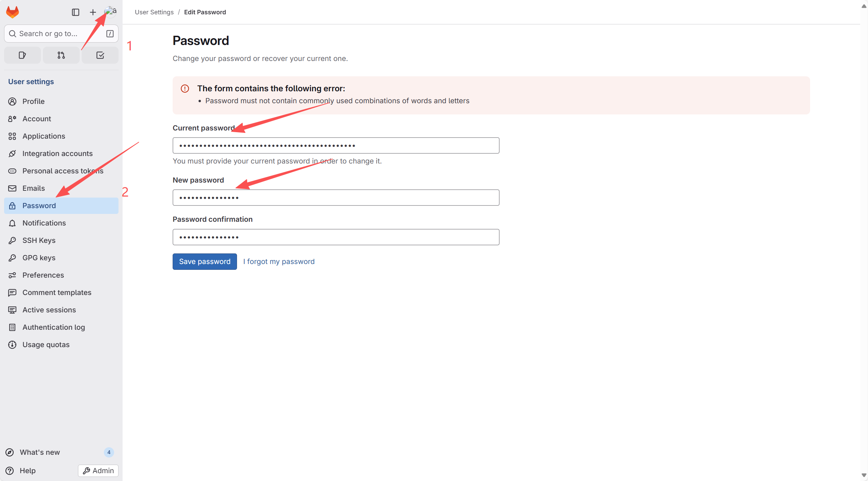Open the Admin area button
The width and height of the screenshot is (868, 481).
click(98, 471)
